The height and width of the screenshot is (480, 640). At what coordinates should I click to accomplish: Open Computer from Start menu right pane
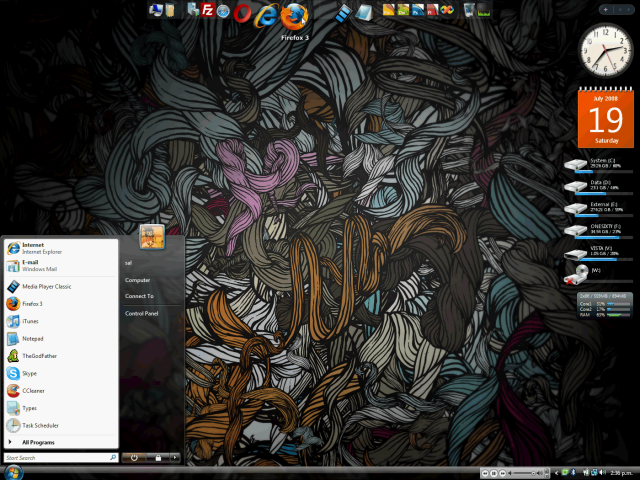[x=138, y=280]
